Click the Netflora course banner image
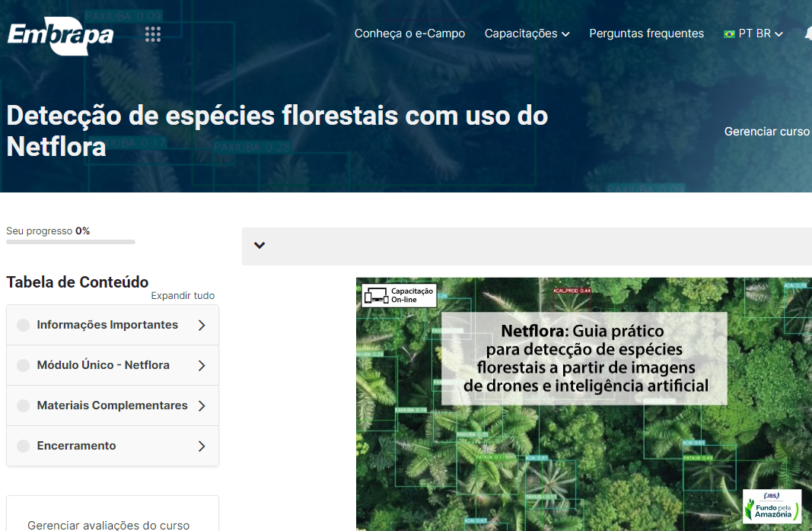This screenshot has height=531, width=812. 584,404
